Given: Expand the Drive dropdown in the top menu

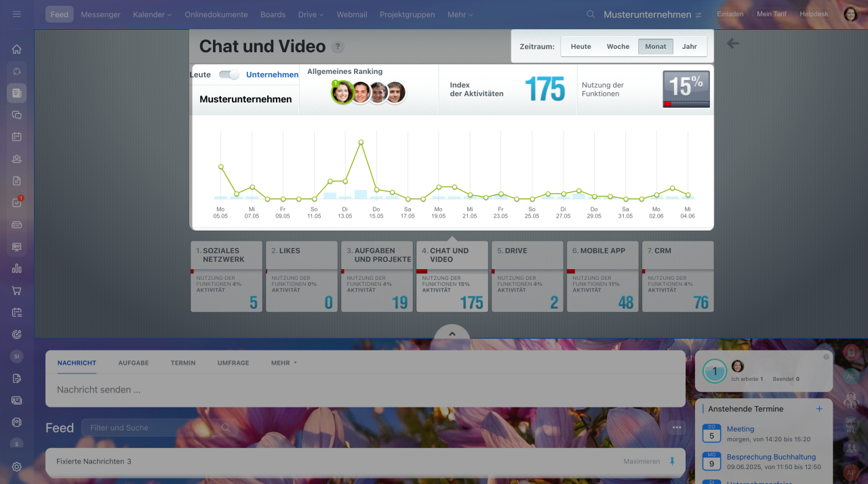Looking at the screenshot, I should click(311, 14).
